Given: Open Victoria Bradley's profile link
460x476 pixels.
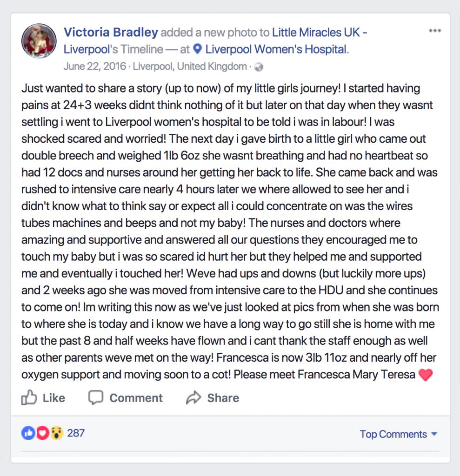Looking at the screenshot, I should pyautogui.click(x=110, y=32).
